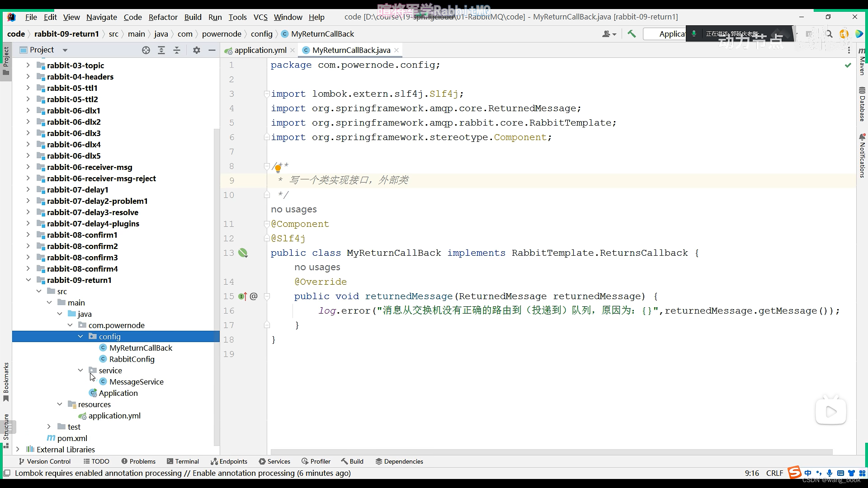Screen dimensions: 868x488
Task: Click the Search Everywhere magnifier icon
Action: [x=829, y=34]
